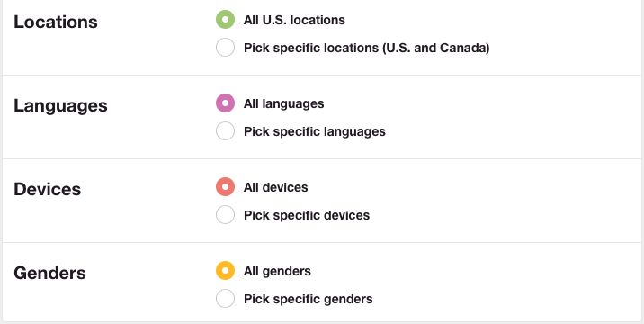Screen dimensions: 644x324
Task: Choose the Pick specific devices radio circle
Action: click(x=225, y=214)
